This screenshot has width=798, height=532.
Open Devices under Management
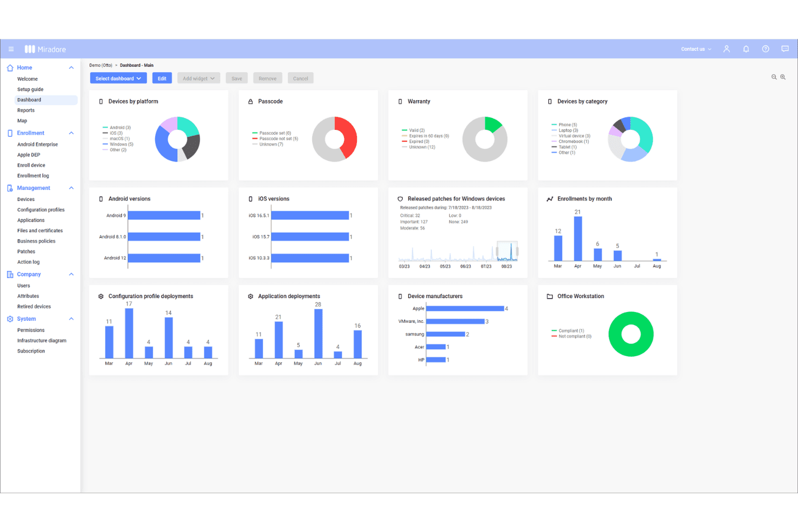click(x=26, y=199)
